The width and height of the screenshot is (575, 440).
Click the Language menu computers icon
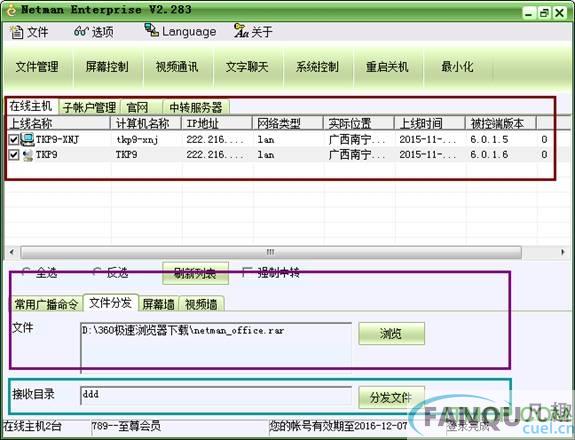click(151, 30)
